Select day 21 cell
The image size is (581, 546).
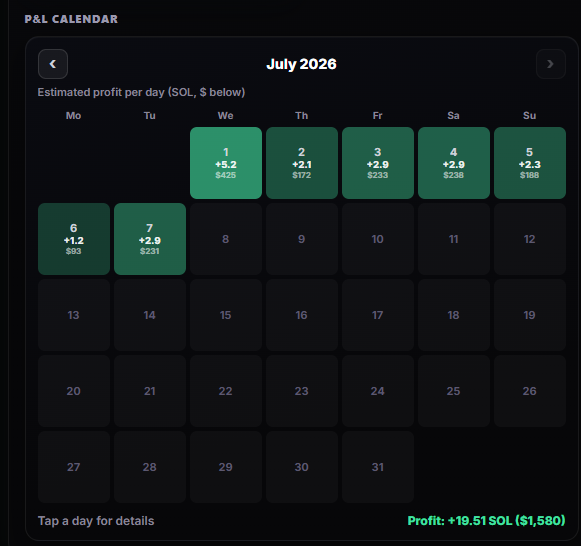click(x=150, y=391)
